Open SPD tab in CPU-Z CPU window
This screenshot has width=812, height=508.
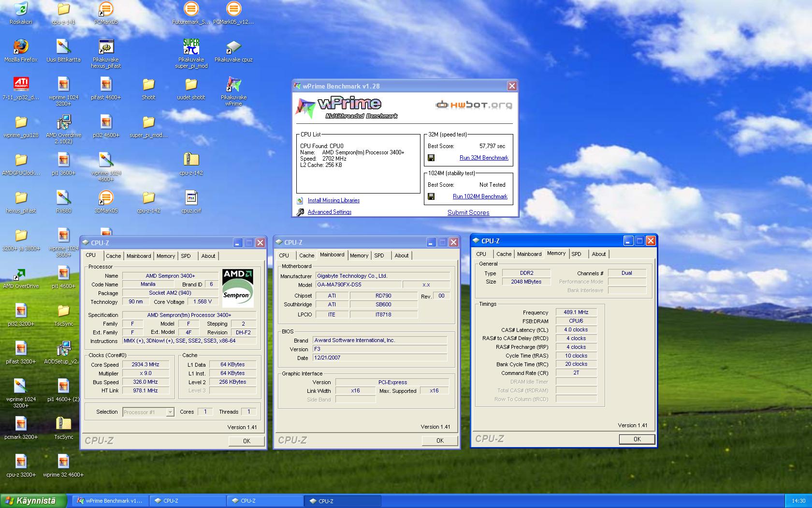click(186, 256)
